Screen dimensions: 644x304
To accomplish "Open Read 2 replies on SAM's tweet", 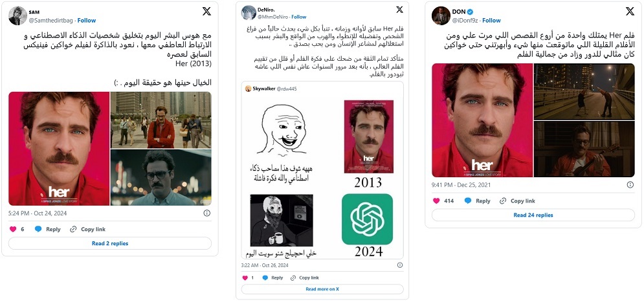I will pyautogui.click(x=110, y=243).
